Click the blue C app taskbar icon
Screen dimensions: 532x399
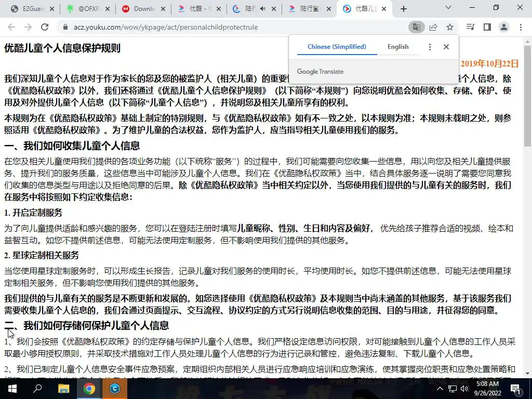115,389
